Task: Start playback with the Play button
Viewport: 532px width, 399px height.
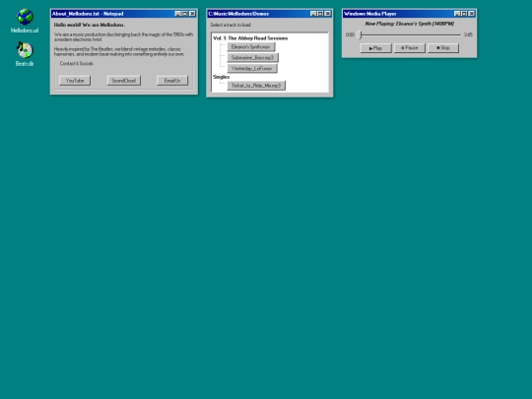Action: click(375, 48)
